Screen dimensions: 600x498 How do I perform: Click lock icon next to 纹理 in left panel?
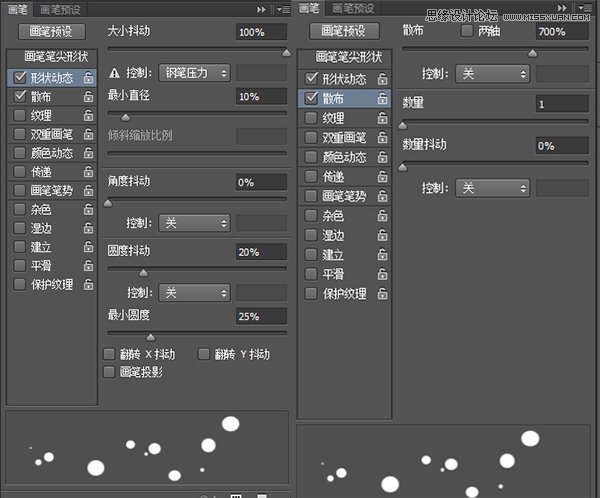click(x=88, y=115)
